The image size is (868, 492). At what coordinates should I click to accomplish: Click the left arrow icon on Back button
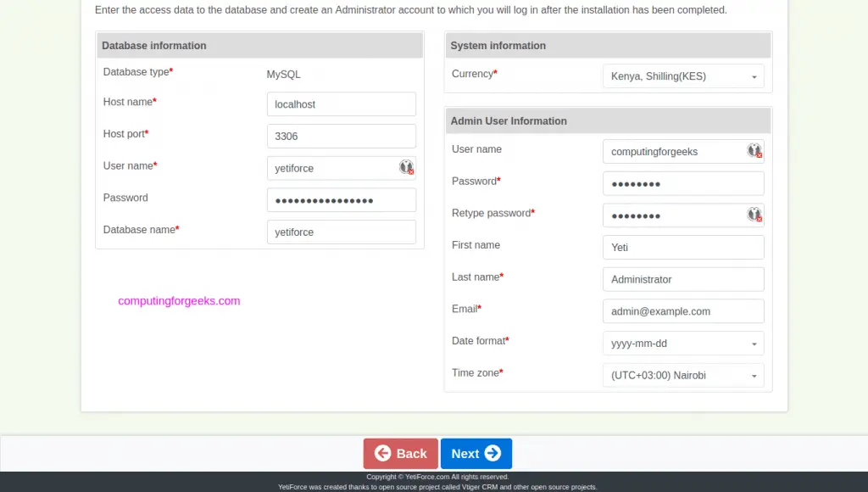coord(382,453)
